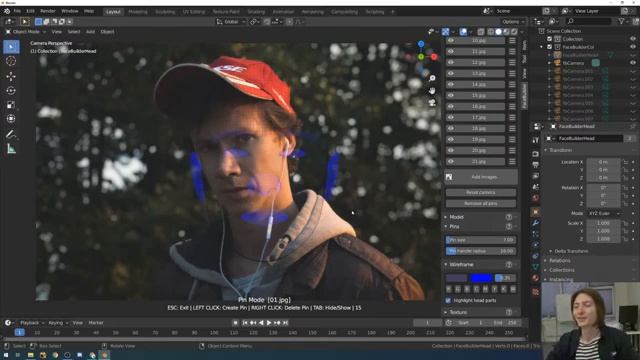Image resolution: width=640 pixels, height=360 pixels.
Task: Select the Rotate tool
Action: coord(11,91)
